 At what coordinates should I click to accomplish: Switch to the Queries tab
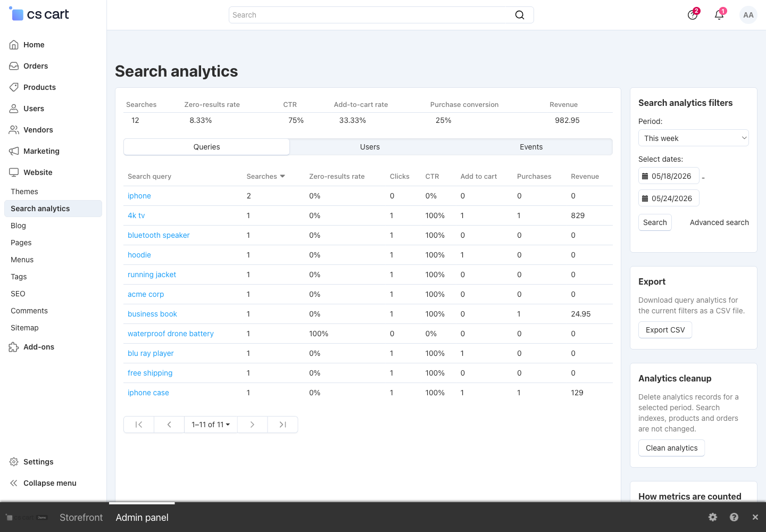pos(206,147)
